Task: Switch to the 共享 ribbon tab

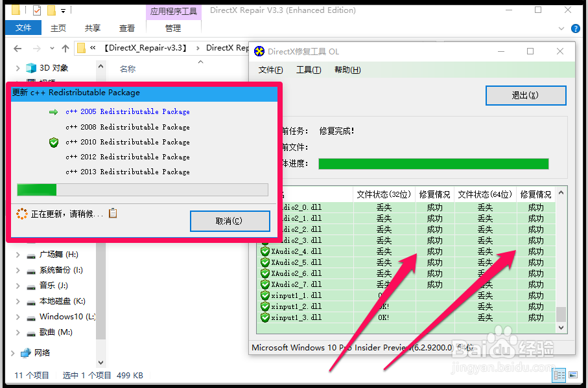Action: click(92, 28)
